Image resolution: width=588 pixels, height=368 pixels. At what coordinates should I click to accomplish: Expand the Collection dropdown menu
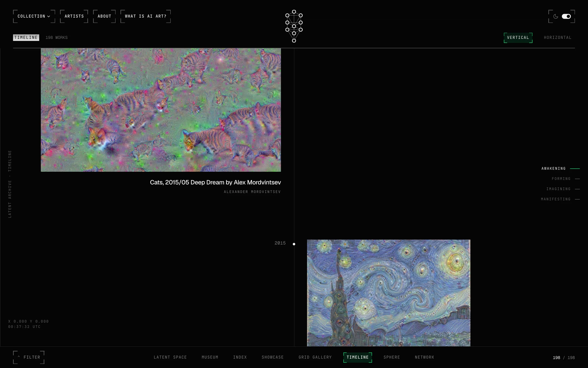[x=34, y=16]
